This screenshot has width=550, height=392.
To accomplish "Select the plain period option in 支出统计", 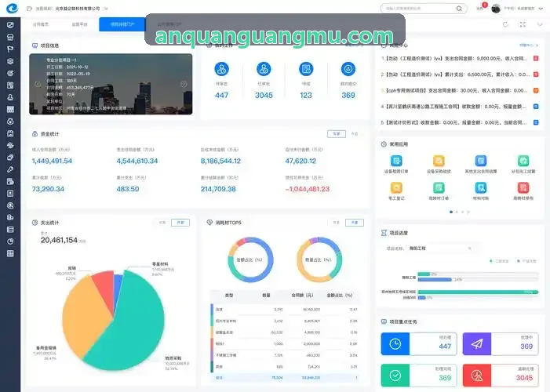I will (162, 223).
